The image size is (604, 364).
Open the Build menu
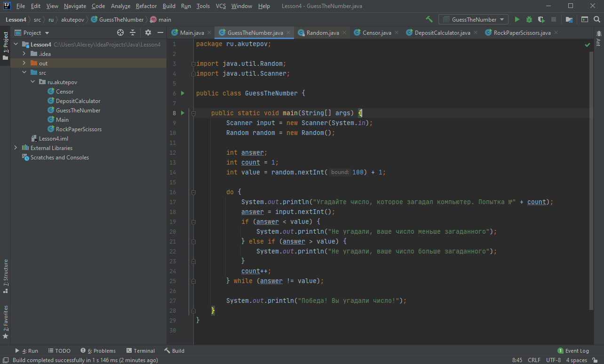coord(169,6)
